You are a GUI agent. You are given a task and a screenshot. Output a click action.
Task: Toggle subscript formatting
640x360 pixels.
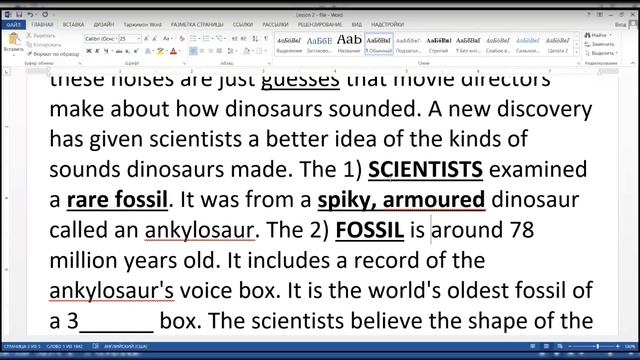click(127, 51)
